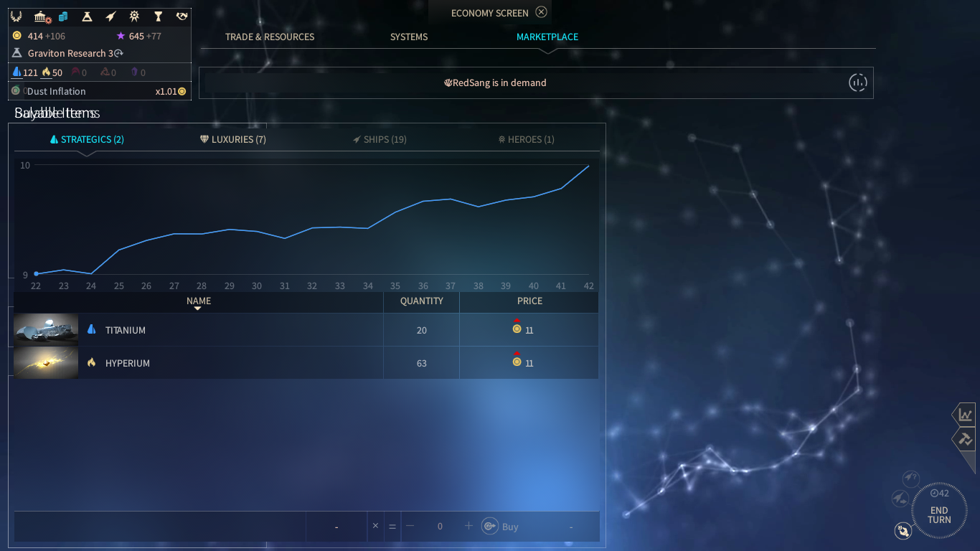Open the Ships (19) tab
This screenshot has width=980, height=551.
pos(380,139)
